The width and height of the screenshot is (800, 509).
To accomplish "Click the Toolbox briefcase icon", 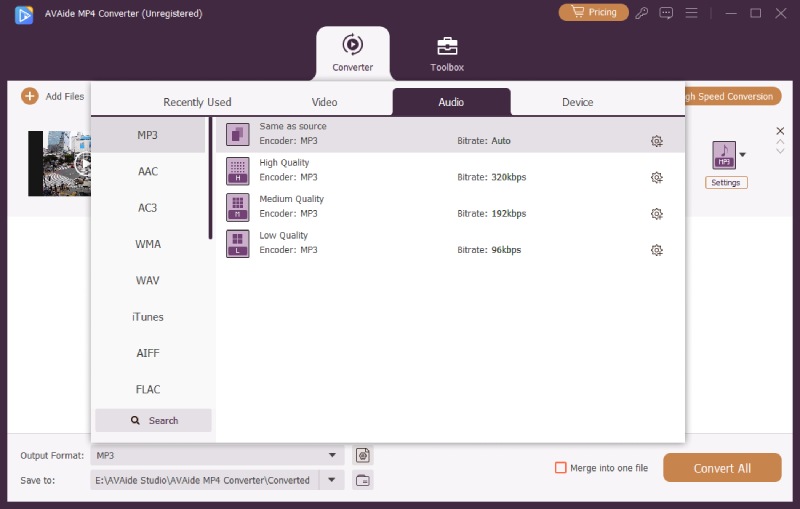I will click(x=447, y=46).
